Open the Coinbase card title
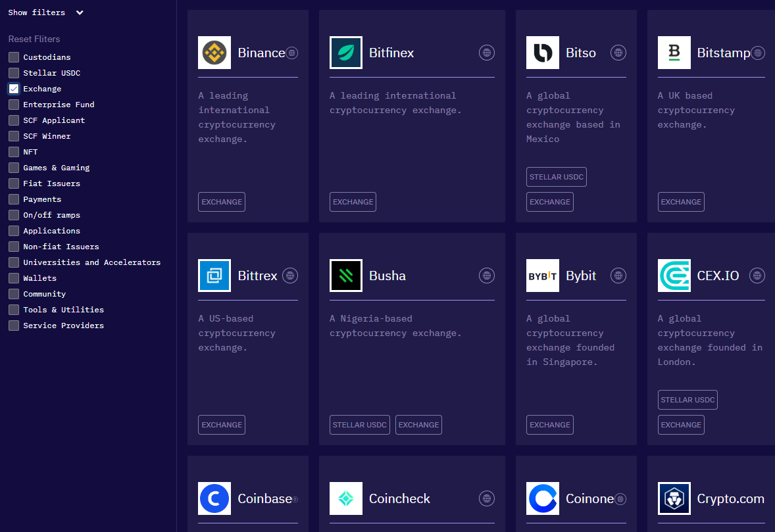The image size is (775, 532). (264, 498)
